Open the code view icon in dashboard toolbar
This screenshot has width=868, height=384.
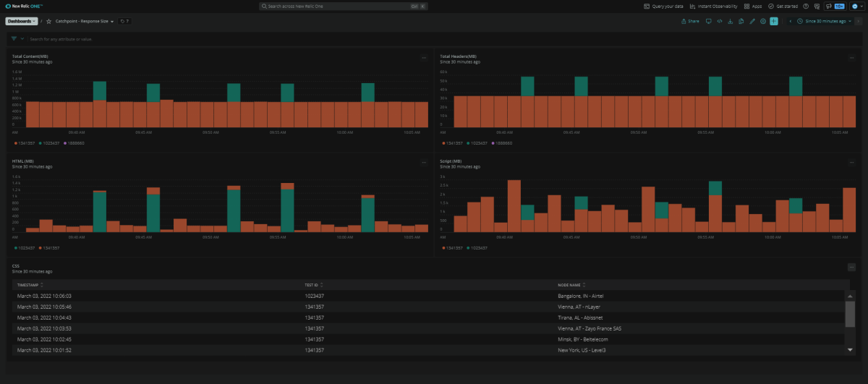point(720,21)
